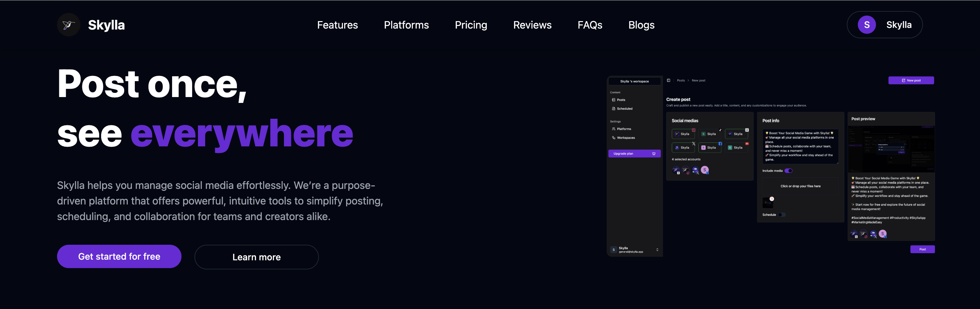
Task: Click the 'Create post' heading
Action: pyautogui.click(x=678, y=99)
